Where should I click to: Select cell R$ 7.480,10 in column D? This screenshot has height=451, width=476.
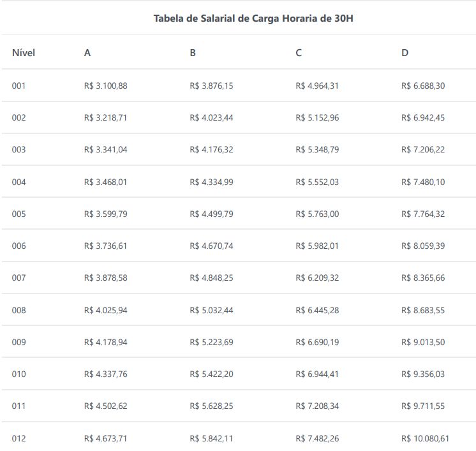click(x=423, y=182)
